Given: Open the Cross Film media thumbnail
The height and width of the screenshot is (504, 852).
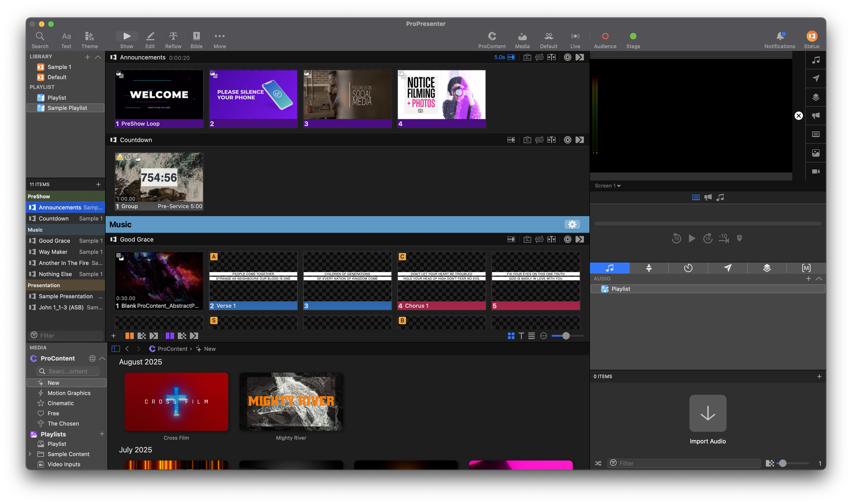Looking at the screenshot, I should [x=176, y=401].
